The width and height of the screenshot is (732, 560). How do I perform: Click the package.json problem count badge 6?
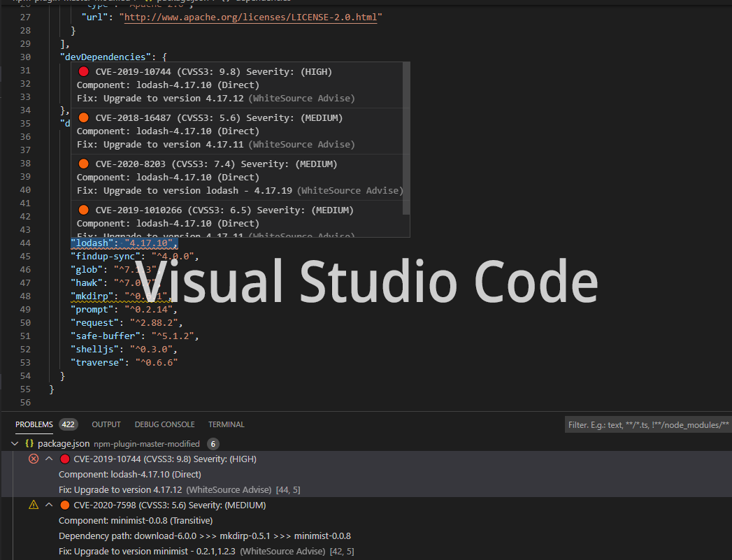point(213,444)
